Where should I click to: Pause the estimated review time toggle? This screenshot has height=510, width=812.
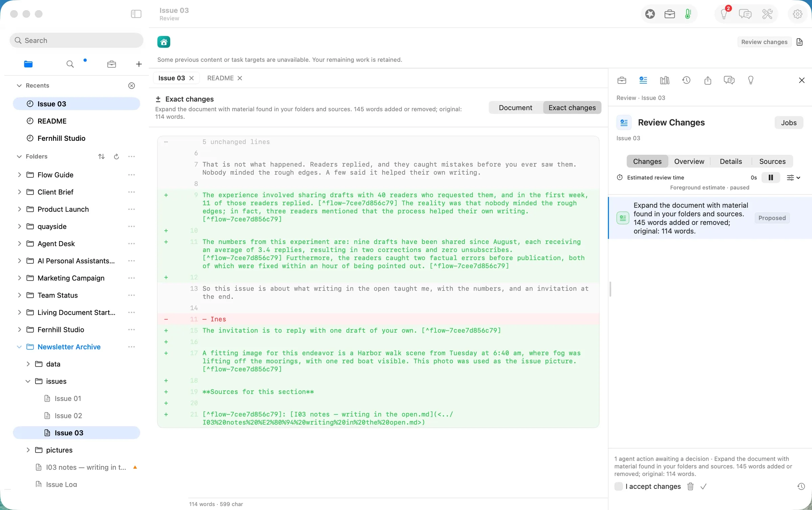770,177
